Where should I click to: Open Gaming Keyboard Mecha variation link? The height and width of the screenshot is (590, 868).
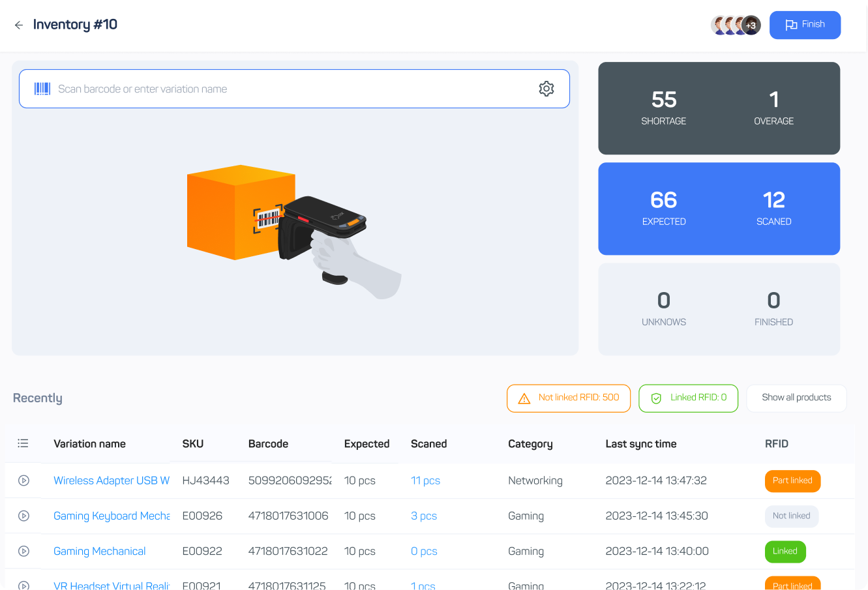pyautogui.click(x=112, y=516)
